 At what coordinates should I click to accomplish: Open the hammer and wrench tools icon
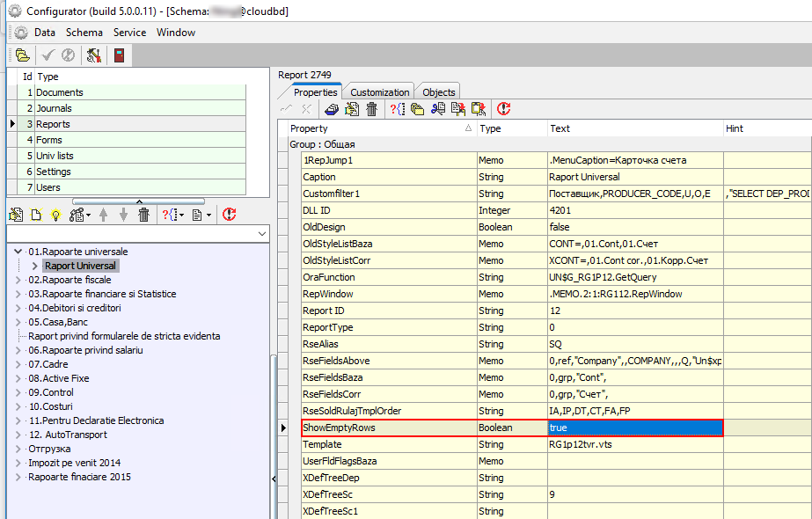coord(94,55)
